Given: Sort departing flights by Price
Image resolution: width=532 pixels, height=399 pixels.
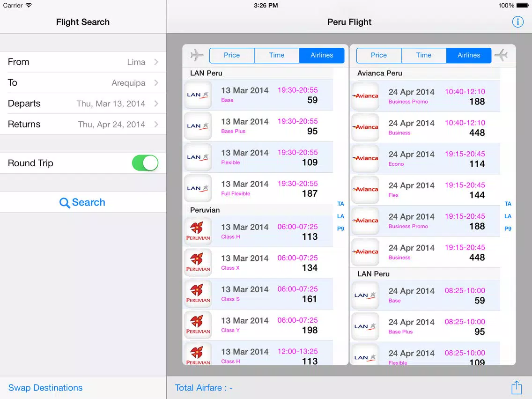Looking at the screenshot, I should 232,55.
